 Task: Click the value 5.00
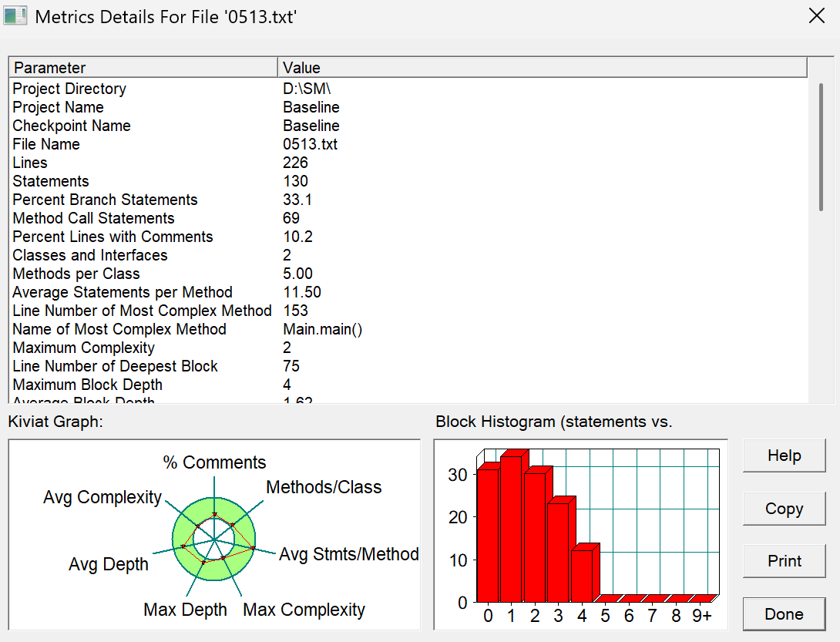click(x=297, y=274)
